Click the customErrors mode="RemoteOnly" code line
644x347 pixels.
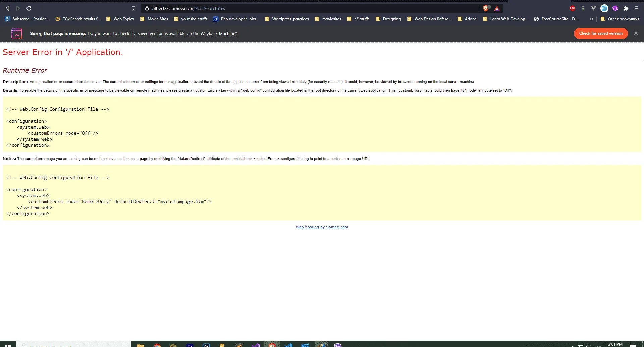tap(120, 202)
